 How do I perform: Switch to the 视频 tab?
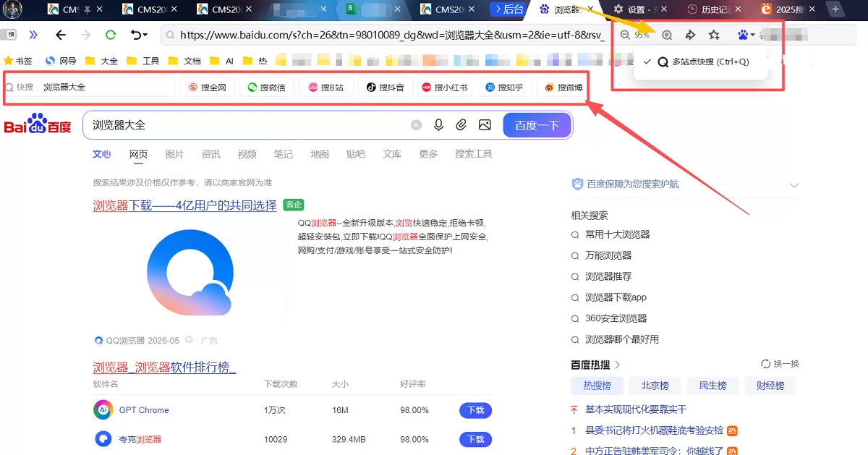(247, 154)
